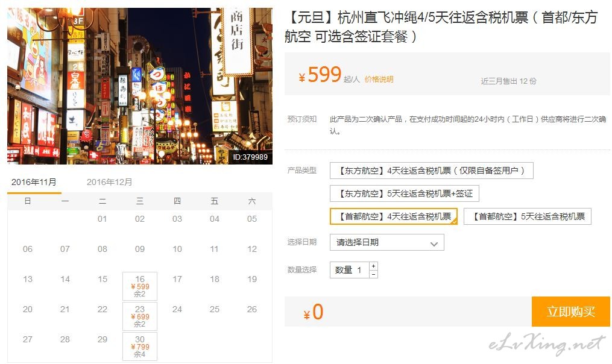Click calendar date 29
The height and width of the screenshot is (364, 612).
(x=103, y=339)
